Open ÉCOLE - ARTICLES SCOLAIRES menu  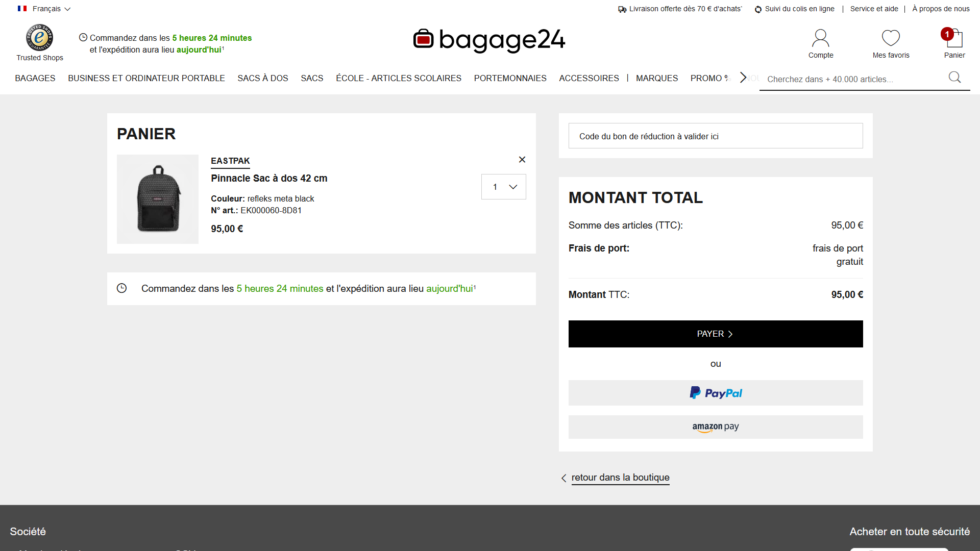(x=399, y=78)
